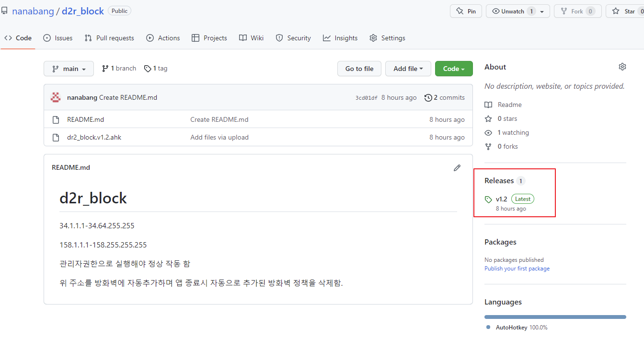Click the commits history clock icon
Screen dimensions: 644x352
[428, 97]
